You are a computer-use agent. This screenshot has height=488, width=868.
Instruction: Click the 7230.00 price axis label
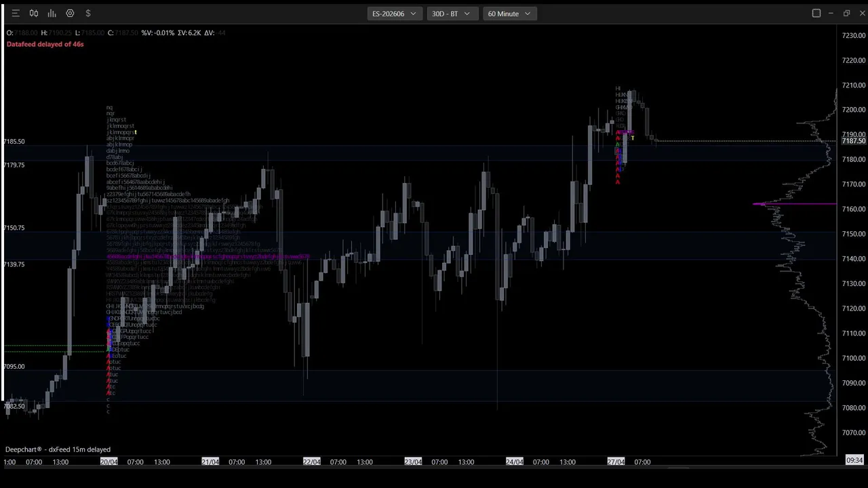pos(854,35)
